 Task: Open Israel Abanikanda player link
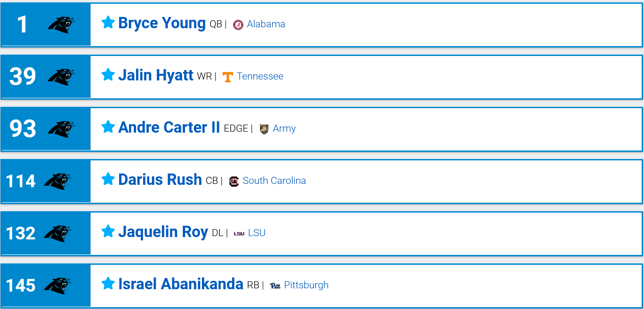coord(181,284)
